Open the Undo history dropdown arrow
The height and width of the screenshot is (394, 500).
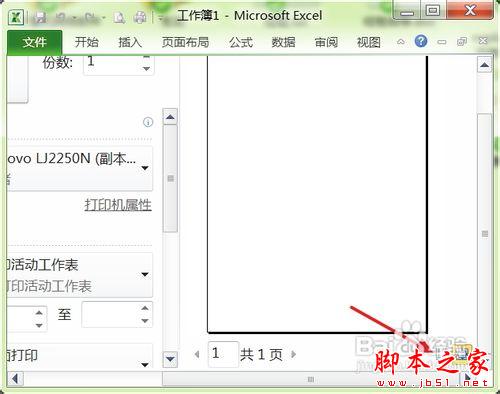[x=75, y=17]
